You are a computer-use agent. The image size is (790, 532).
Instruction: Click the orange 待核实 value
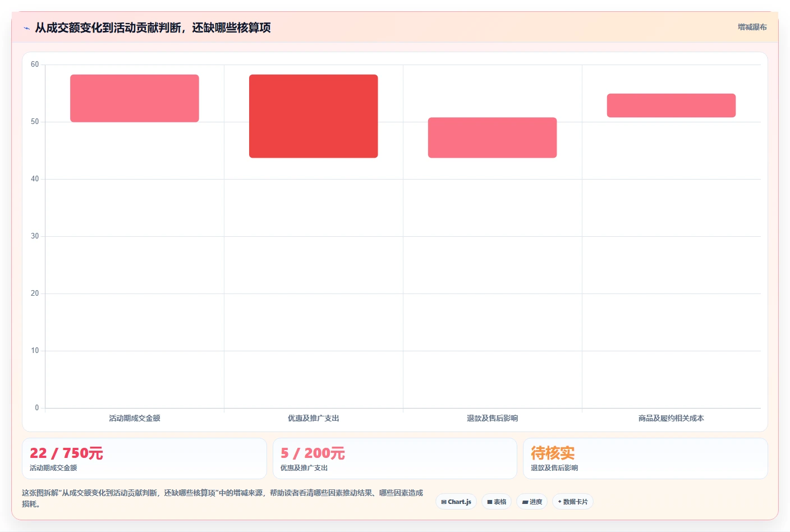[553, 453]
